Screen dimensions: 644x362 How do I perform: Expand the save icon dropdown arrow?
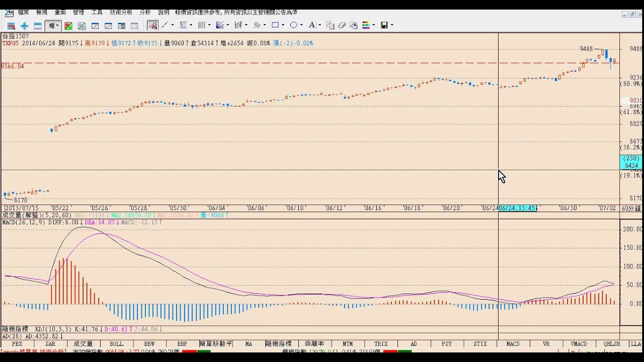click(392, 25)
